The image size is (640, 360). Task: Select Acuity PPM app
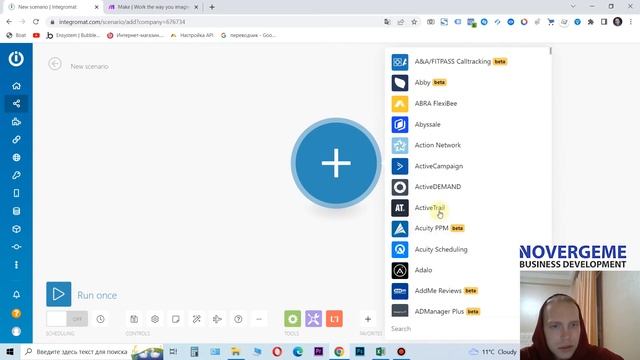coord(468,228)
